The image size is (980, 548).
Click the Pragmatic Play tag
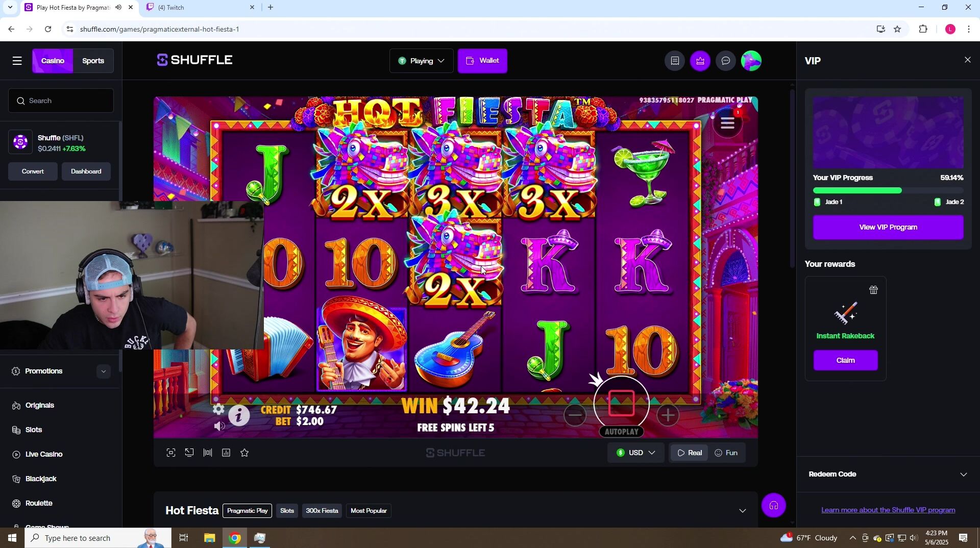pyautogui.click(x=247, y=511)
